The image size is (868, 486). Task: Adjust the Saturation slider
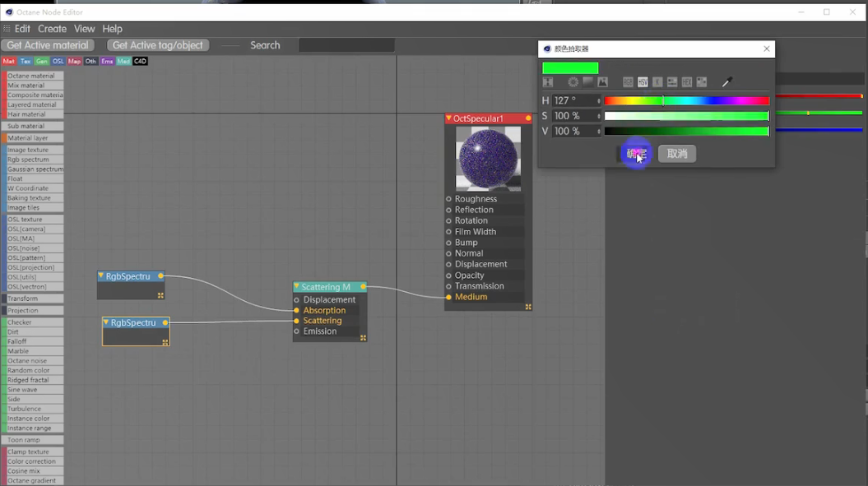(686, 116)
